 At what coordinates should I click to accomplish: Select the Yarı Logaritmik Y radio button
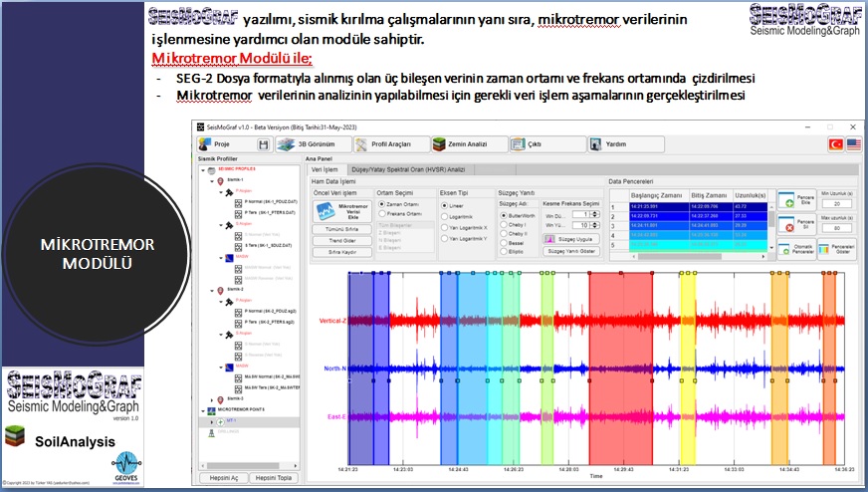(445, 239)
